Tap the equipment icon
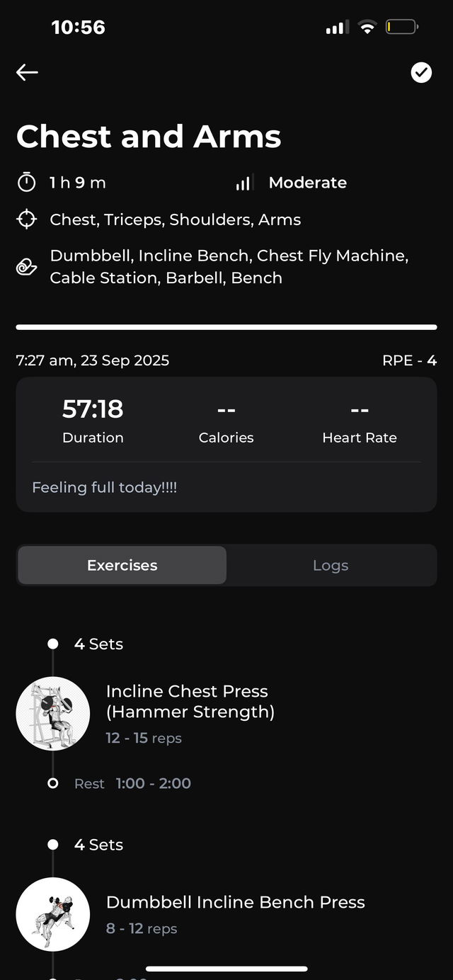Image resolution: width=453 pixels, height=980 pixels. pyautogui.click(x=26, y=267)
